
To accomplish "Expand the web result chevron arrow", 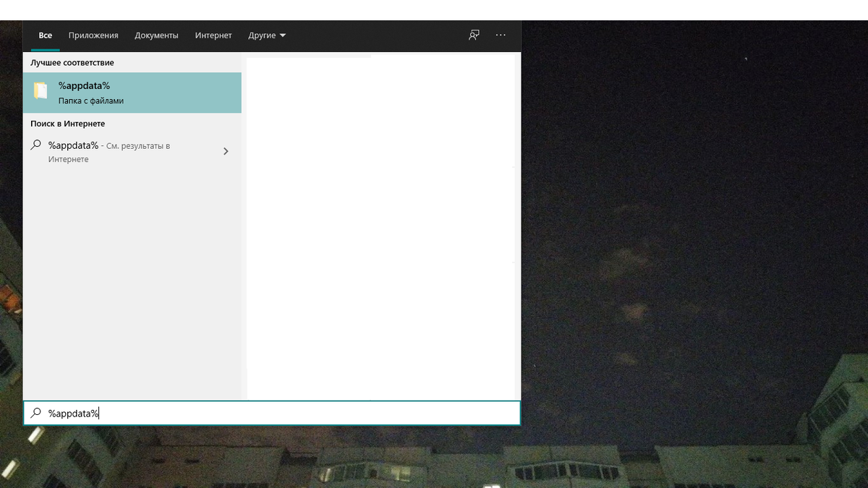I will (226, 152).
